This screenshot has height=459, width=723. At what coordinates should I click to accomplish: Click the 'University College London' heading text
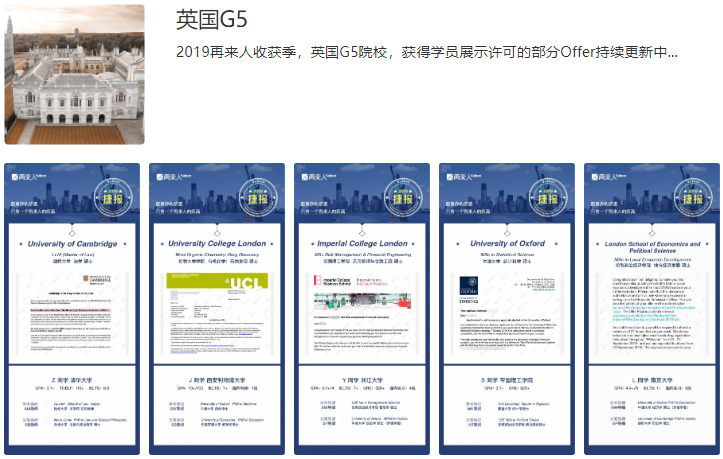(x=217, y=243)
